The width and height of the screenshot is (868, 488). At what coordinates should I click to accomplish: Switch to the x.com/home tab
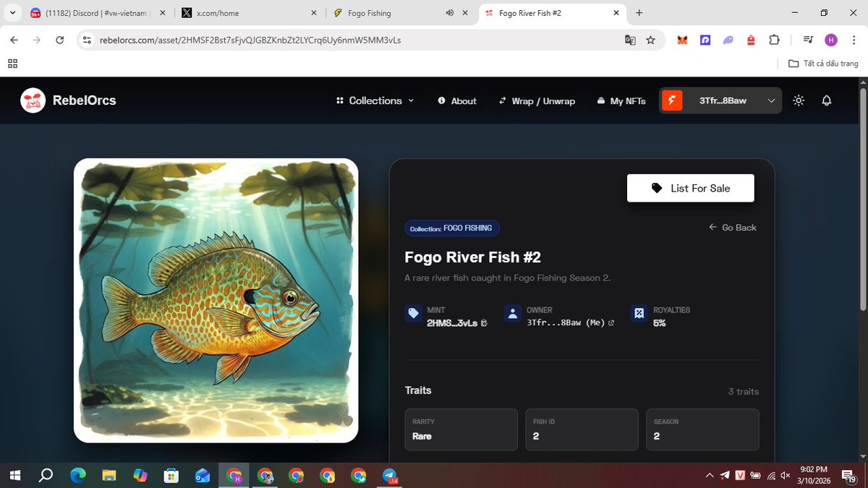[250, 13]
